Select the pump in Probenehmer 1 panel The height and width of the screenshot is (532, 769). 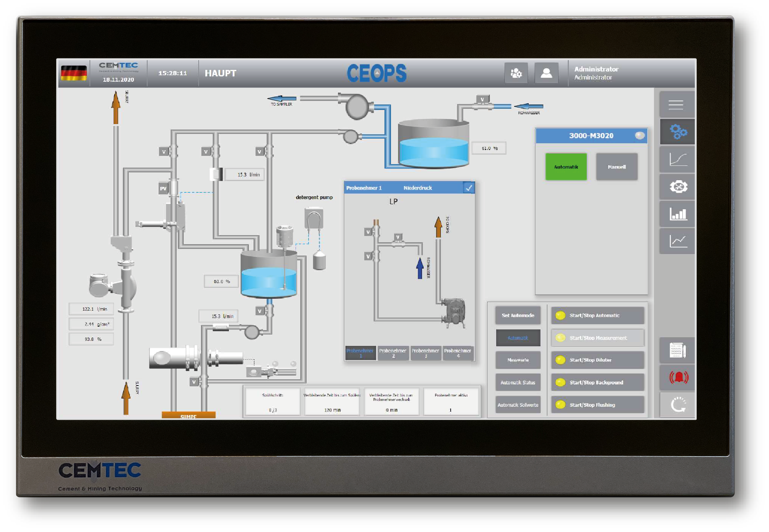tap(454, 312)
